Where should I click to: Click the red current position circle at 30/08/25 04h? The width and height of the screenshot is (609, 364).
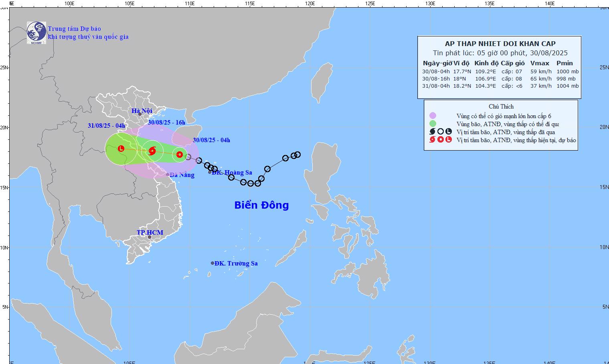pos(179,155)
